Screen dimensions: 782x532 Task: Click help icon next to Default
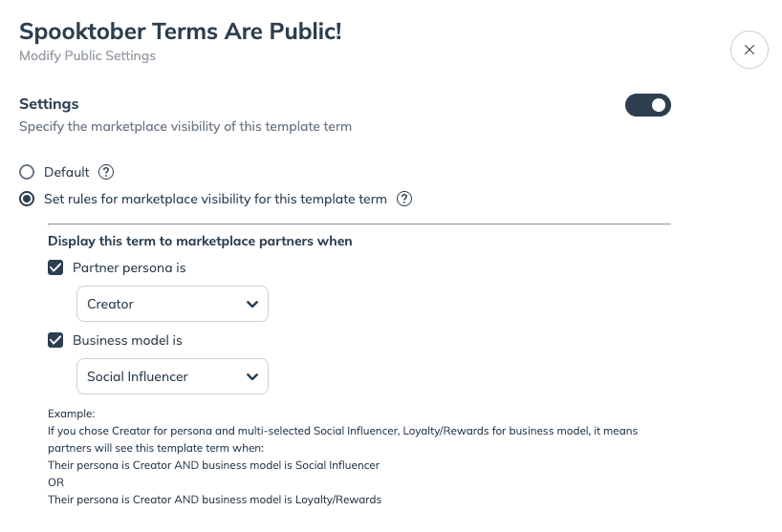tap(106, 172)
